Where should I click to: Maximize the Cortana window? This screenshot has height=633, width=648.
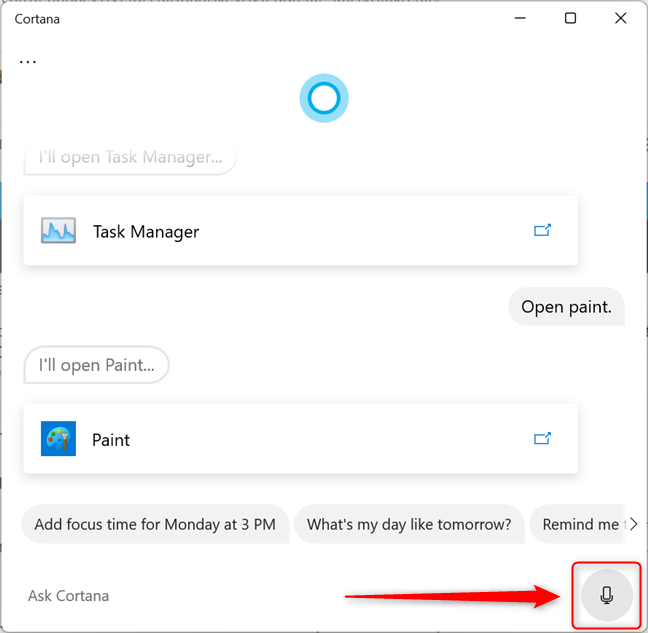click(570, 18)
